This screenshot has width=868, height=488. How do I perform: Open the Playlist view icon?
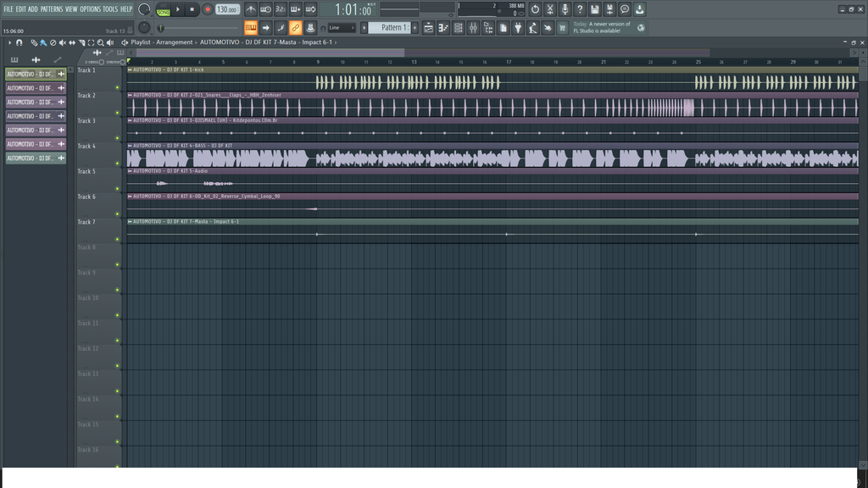pyautogui.click(x=428, y=28)
